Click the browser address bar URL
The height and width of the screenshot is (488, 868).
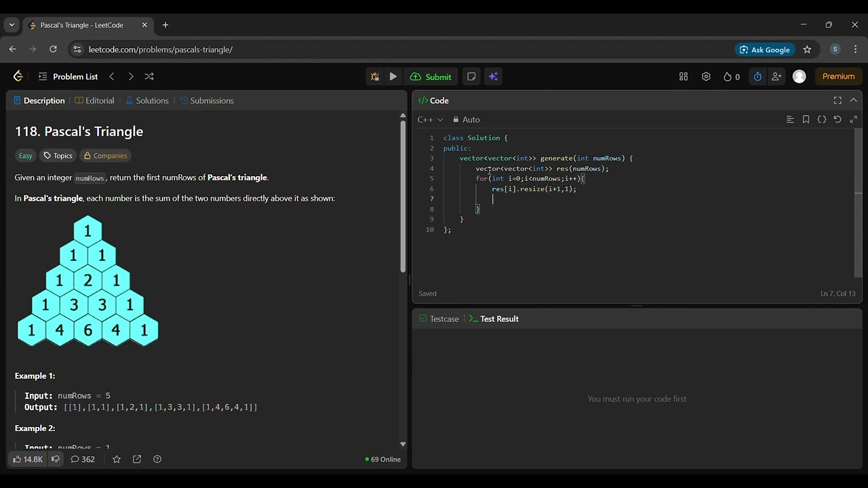[161, 49]
